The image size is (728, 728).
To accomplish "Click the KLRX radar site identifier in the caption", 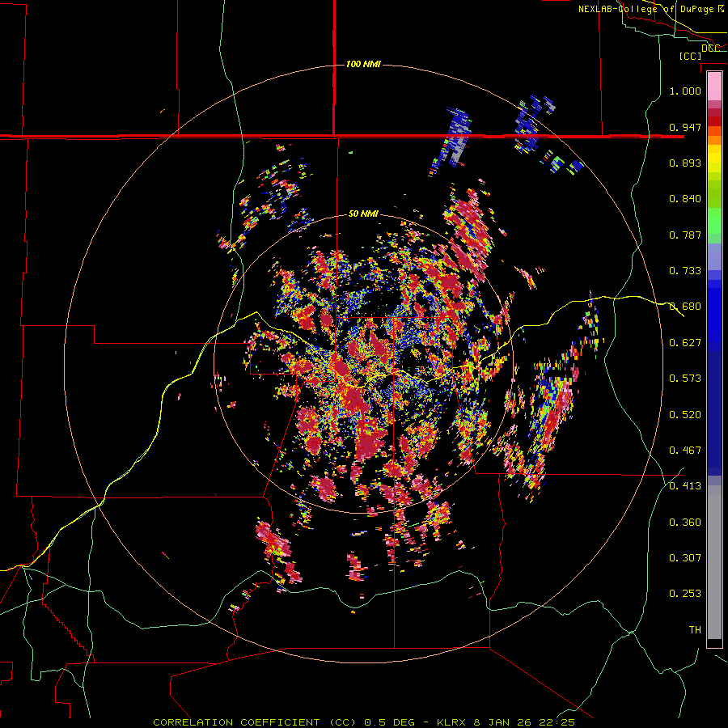I will pyautogui.click(x=453, y=722).
